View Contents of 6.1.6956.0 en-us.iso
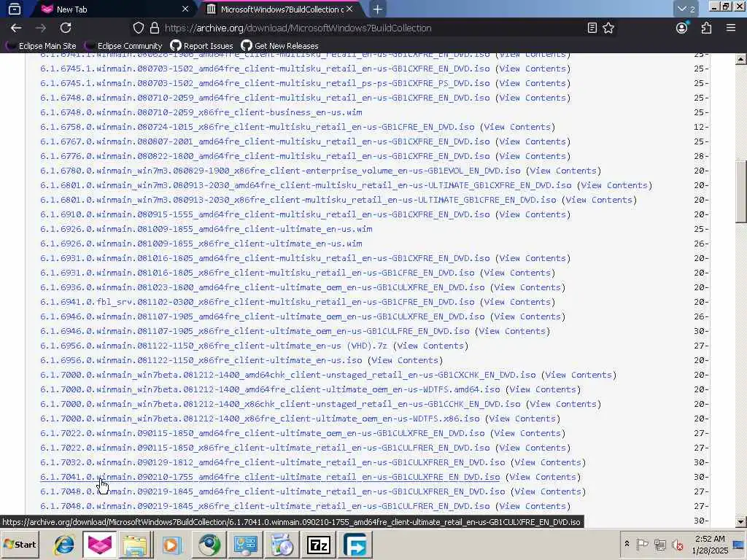Image resolution: width=747 pixels, height=560 pixels. pos(406,360)
